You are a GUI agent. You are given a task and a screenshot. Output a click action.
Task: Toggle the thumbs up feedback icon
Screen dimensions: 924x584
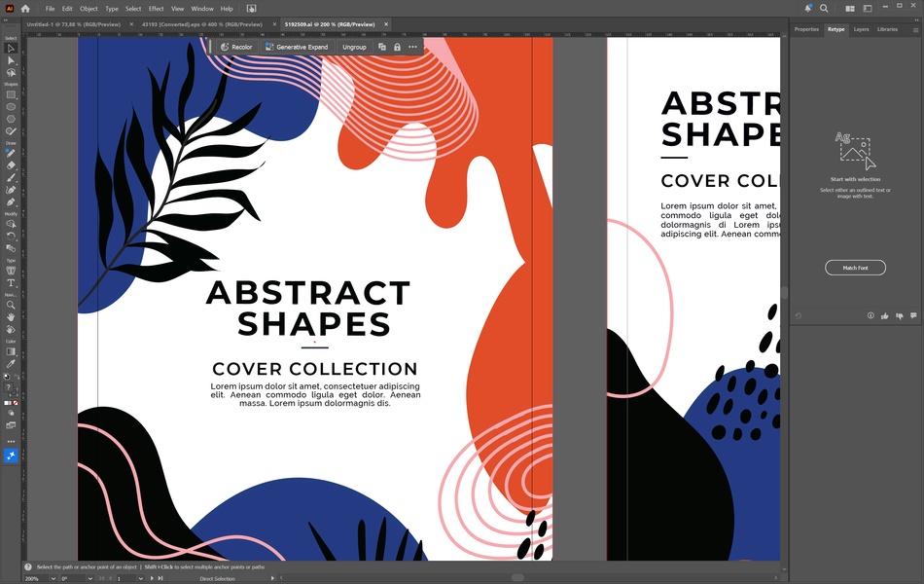pyautogui.click(x=884, y=315)
